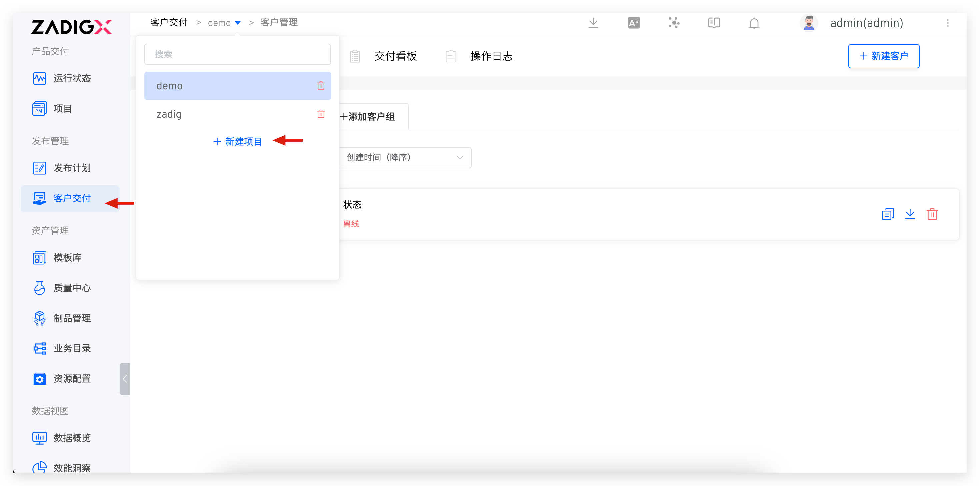Delete the offline customer record
This screenshot has height=486, width=980.
coord(932,214)
